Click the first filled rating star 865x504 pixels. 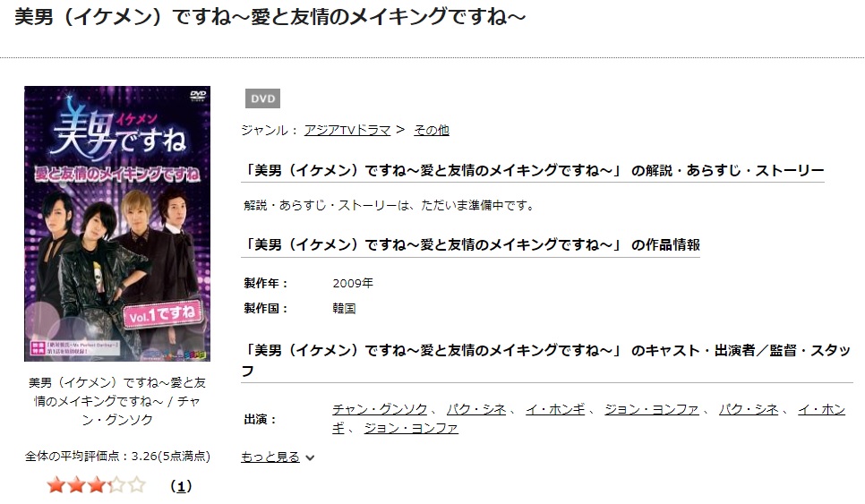pyautogui.click(x=56, y=485)
